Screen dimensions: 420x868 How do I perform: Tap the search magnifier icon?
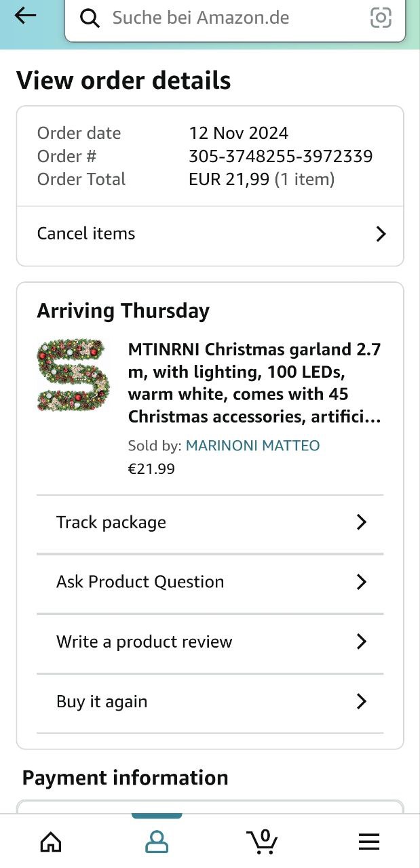pos(90,18)
